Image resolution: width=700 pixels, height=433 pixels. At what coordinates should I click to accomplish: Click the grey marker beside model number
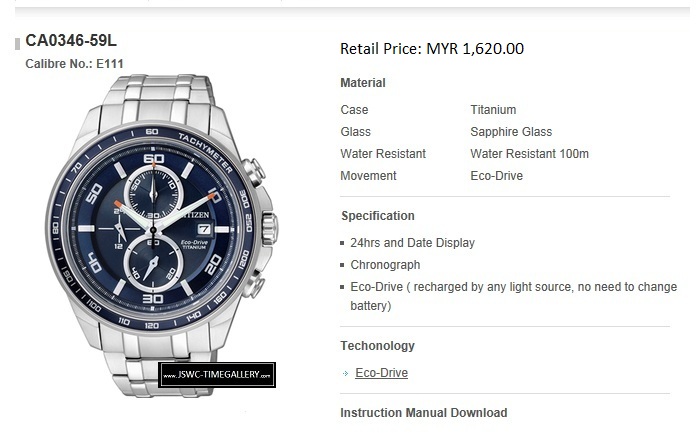pyautogui.click(x=17, y=44)
